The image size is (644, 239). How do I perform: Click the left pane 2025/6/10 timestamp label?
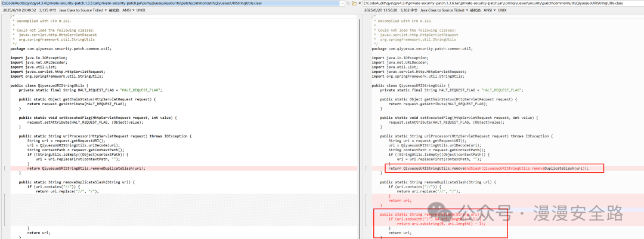[x=18, y=10]
